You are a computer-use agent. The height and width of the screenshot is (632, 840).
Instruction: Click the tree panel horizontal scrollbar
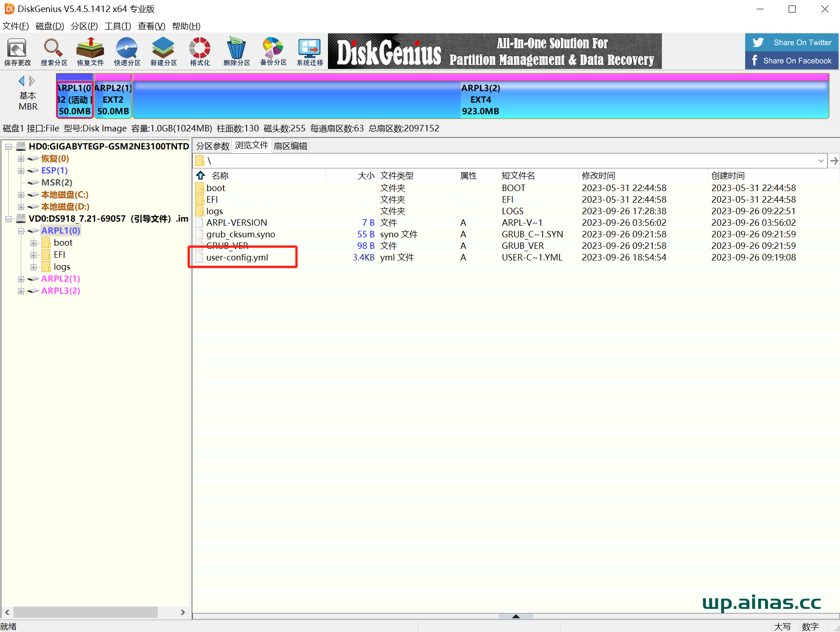coord(86,612)
